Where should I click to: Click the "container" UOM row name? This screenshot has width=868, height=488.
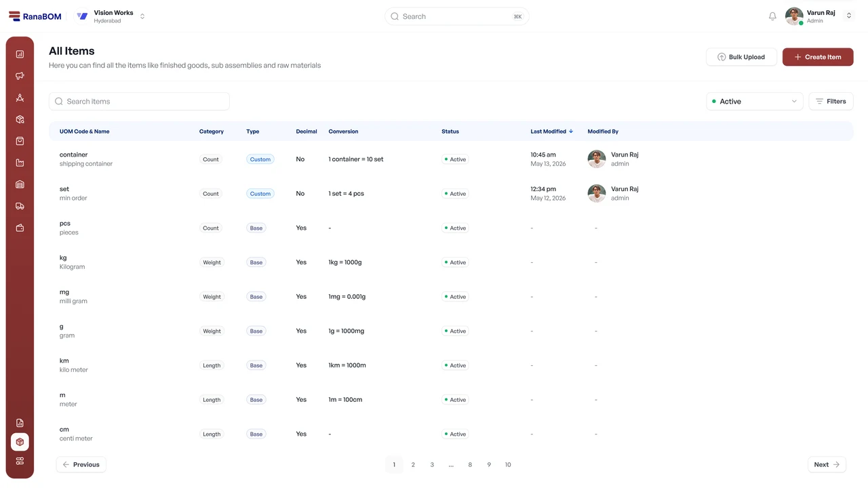[74, 155]
